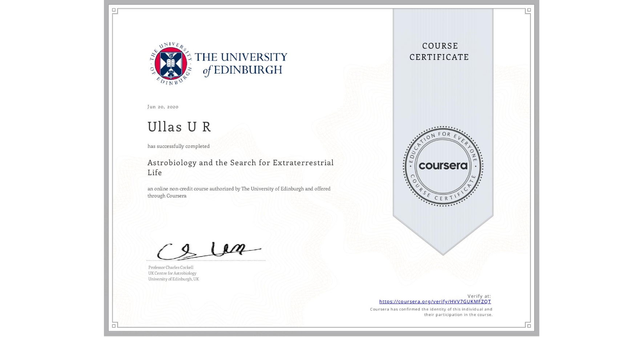Image resolution: width=644 pixels, height=337 pixels.
Task: Select the recipient name 'Ullas U R'
Action: 179,127
